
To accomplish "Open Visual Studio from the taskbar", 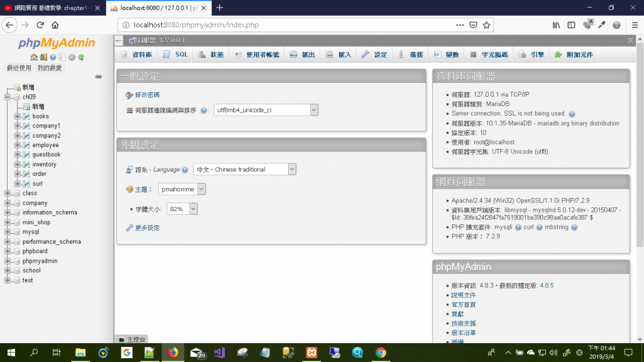I will (219, 353).
